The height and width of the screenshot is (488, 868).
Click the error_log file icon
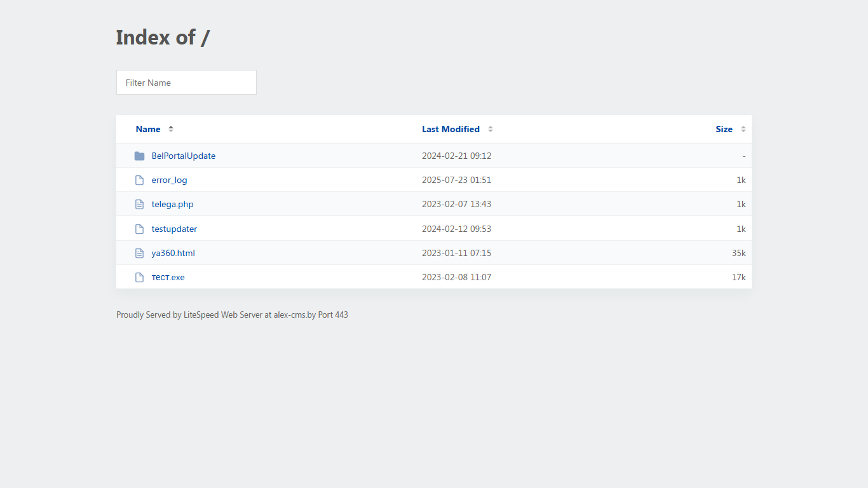pyautogui.click(x=139, y=180)
